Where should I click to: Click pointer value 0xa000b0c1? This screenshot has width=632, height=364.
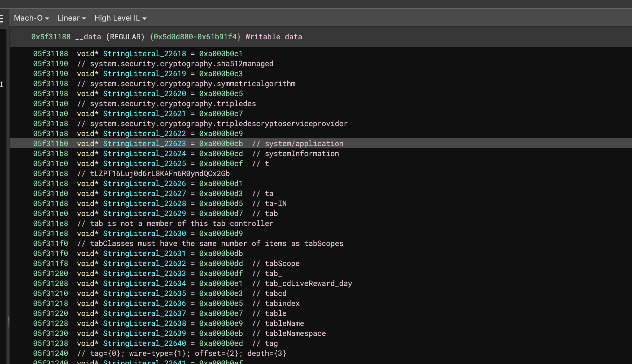tap(221, 54)
